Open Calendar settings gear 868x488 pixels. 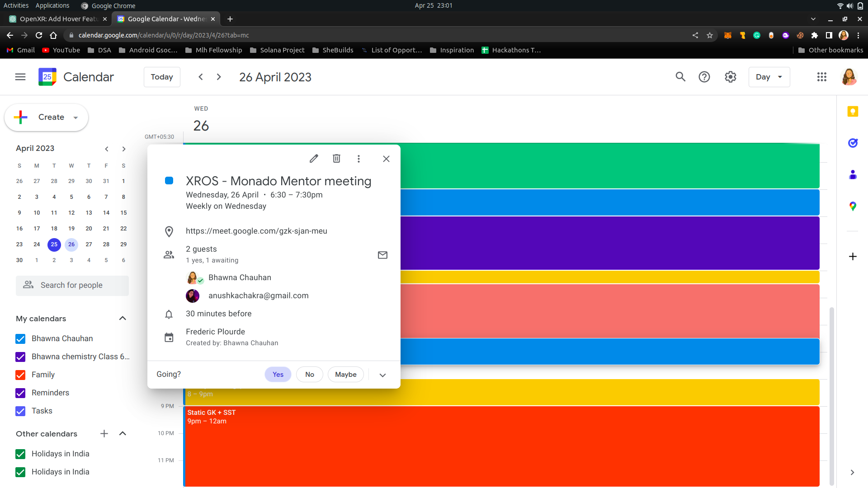coord(730,77)
